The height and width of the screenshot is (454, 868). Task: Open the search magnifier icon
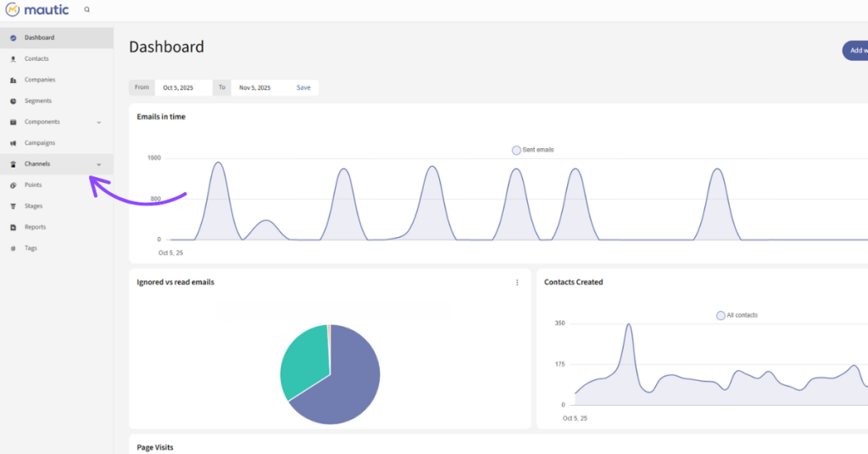coord(87,9)
